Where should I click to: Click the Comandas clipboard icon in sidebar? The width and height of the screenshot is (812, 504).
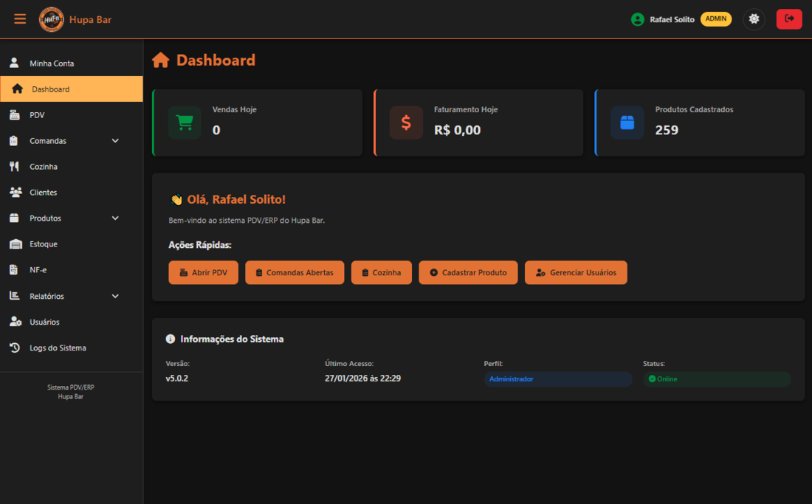point(14,141)
